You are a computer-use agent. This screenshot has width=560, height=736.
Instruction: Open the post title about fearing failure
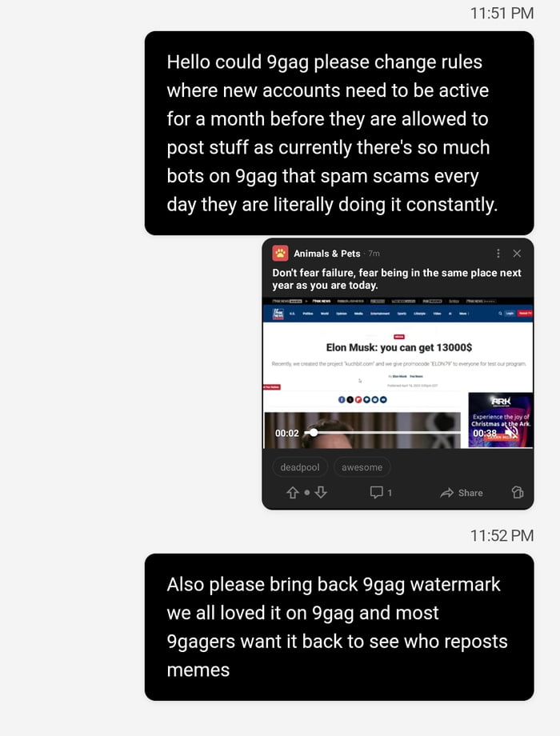coord(397,279)
